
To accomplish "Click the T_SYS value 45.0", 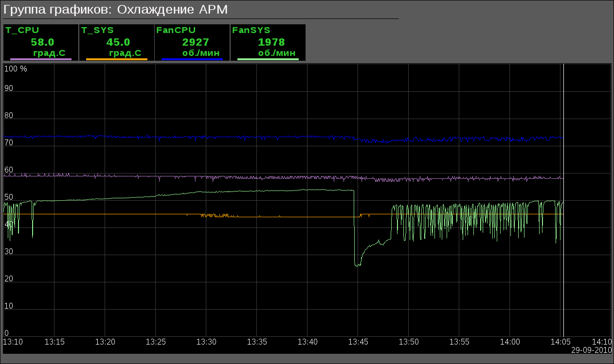I will (118, 42).
